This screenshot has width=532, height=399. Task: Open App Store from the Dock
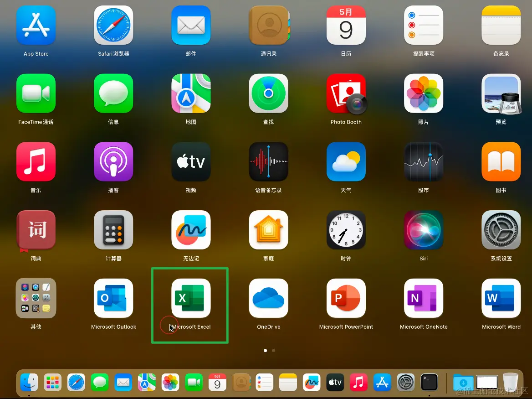pos(383,383)
